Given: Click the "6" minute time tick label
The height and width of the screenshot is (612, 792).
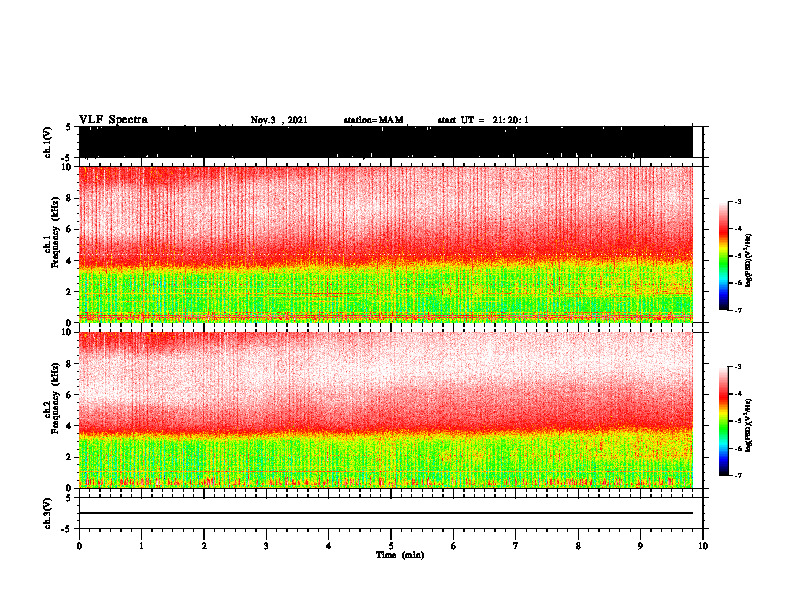Looking at the screenshot, I should coord(454,546).
